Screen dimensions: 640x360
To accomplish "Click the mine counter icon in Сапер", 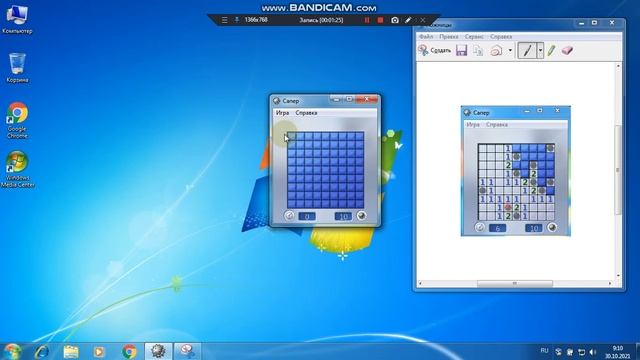I will click(361, 216).
